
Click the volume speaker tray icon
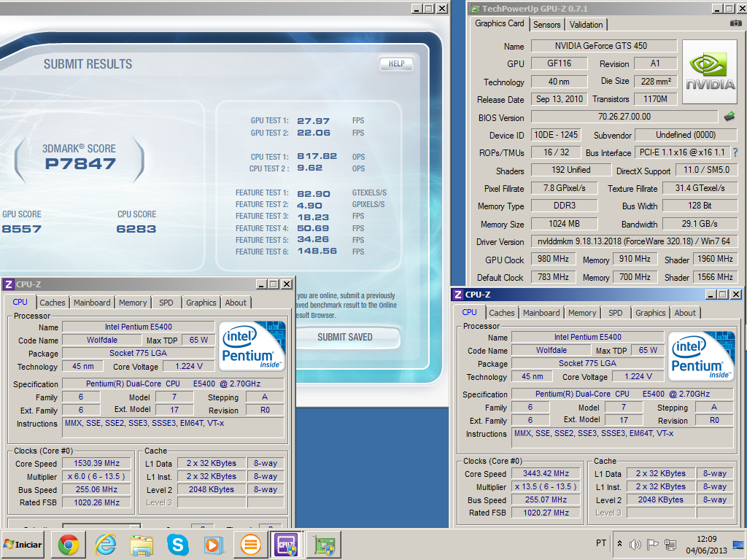click(635, 544)
